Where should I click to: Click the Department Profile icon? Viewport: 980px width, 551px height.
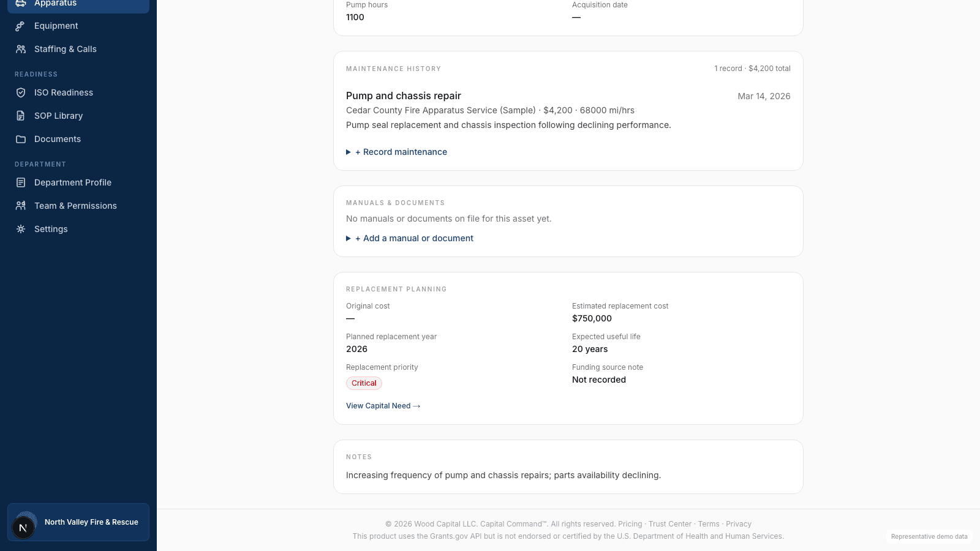(21, 182)
